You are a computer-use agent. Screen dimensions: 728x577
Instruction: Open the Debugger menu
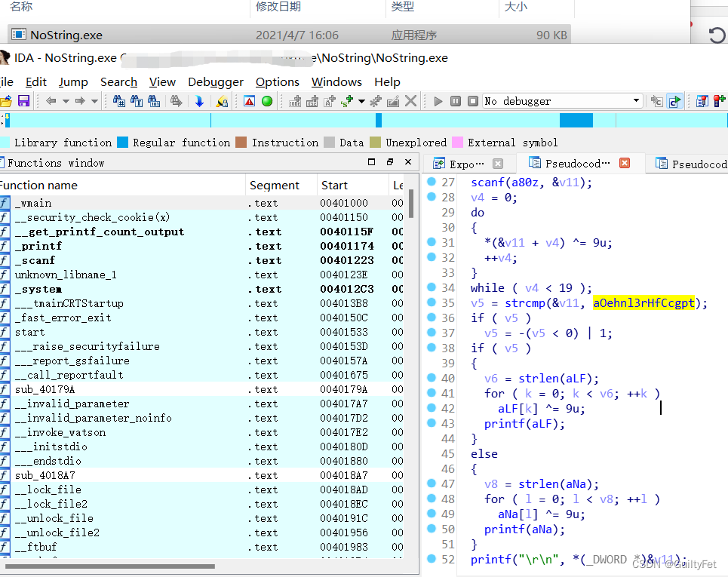coord(216,82)
